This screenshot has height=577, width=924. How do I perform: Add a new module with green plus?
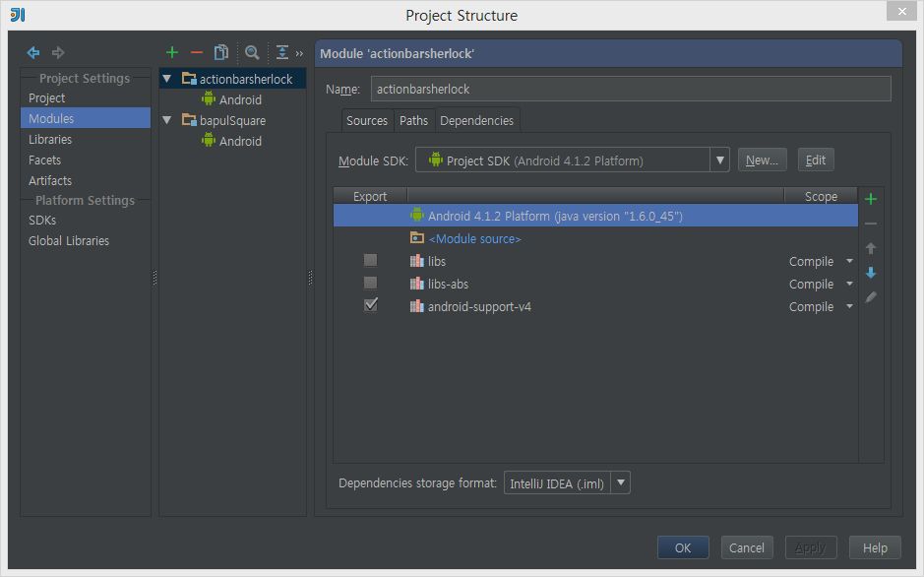(x=172, y=53)
